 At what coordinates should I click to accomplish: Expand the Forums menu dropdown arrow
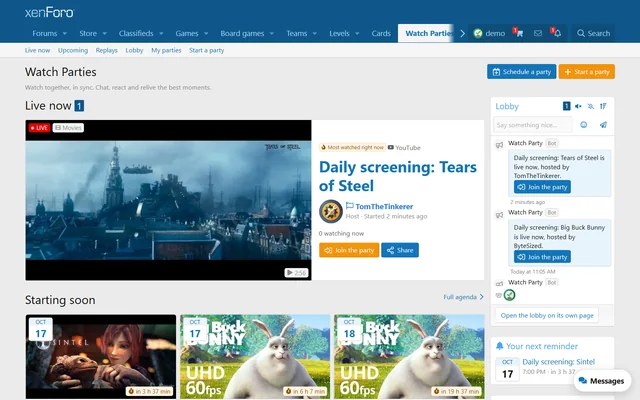click(x=64, y=33)
